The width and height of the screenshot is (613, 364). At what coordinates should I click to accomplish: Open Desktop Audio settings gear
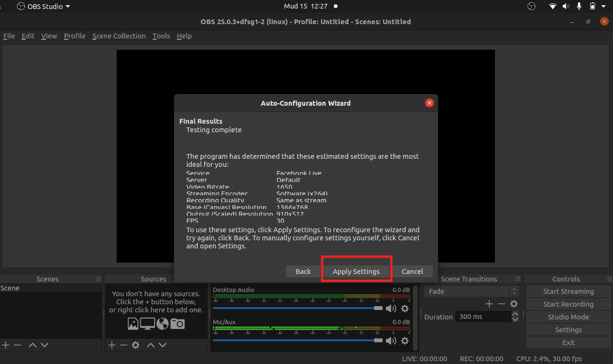point(405,309)
